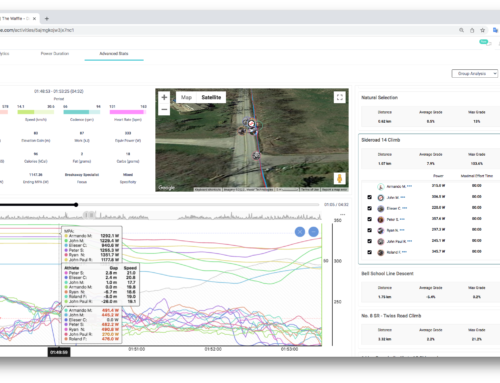Uncheck Peter S. rider checkbox
The width and height of the screenshot is (500, 383).
click(369, 219)
